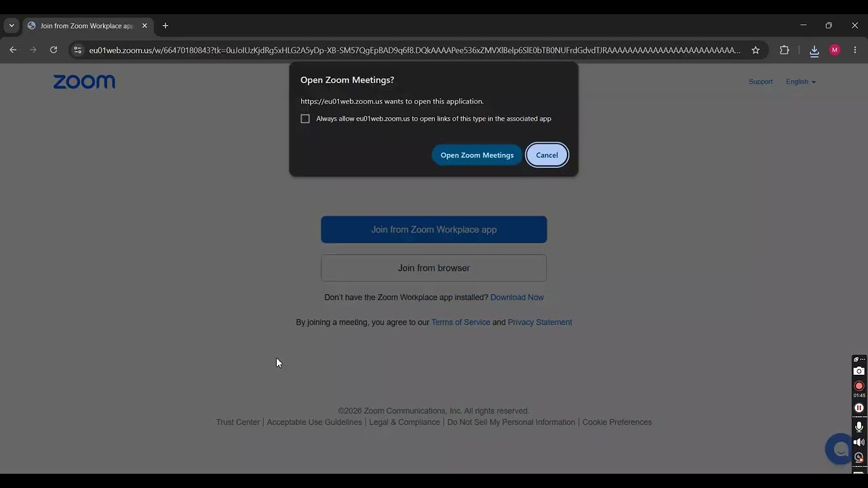The height and width of the screenshot is (488, 868).
Task: Enable the recorder webcam
Action: 859,457
